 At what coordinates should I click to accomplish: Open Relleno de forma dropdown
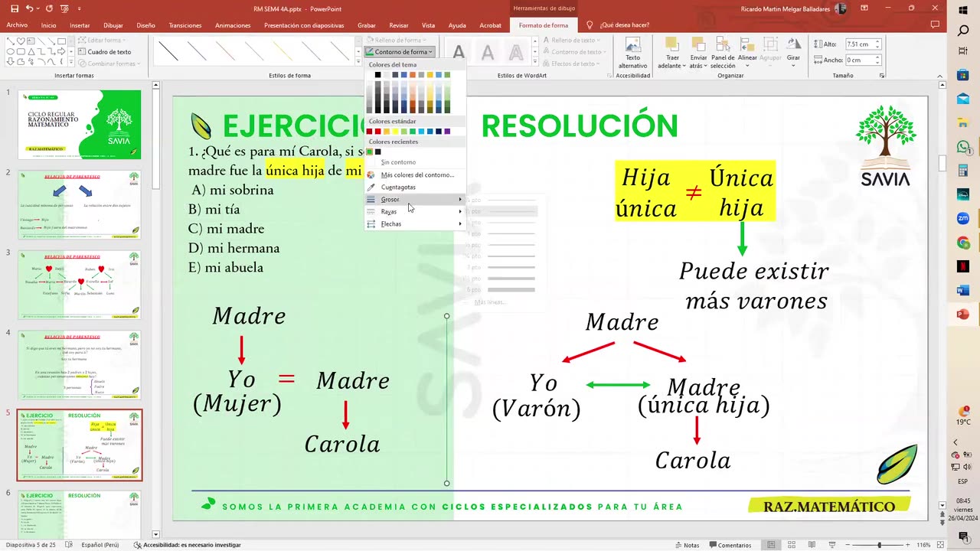(x=397, y=40)
